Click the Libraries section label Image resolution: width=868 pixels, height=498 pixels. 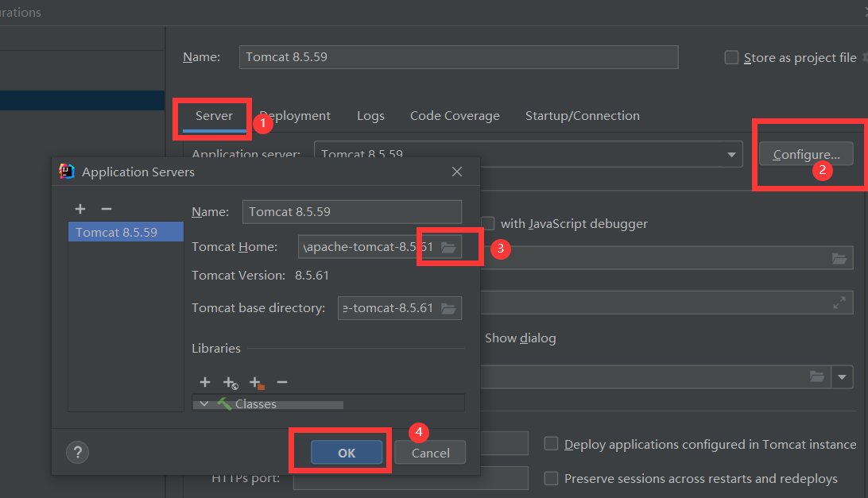(x=216, y=349)
